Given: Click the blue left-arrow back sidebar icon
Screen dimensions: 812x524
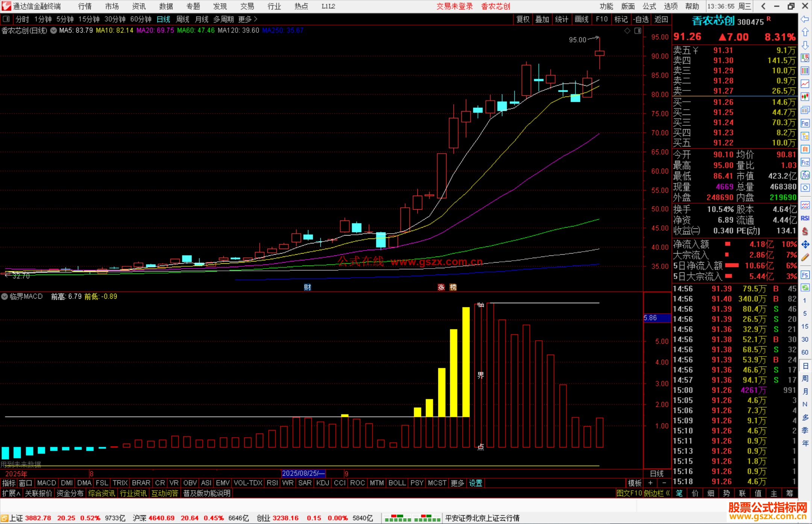Looking at the screenshot, I should 805,19.
